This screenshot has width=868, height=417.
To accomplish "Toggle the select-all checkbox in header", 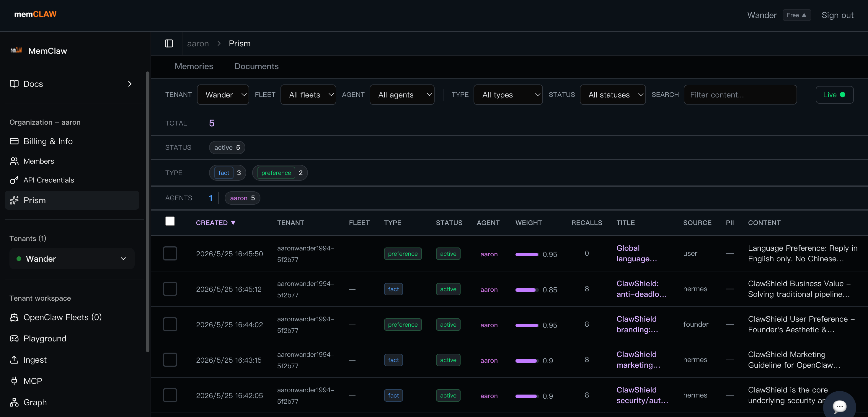I will coord(170,221).
